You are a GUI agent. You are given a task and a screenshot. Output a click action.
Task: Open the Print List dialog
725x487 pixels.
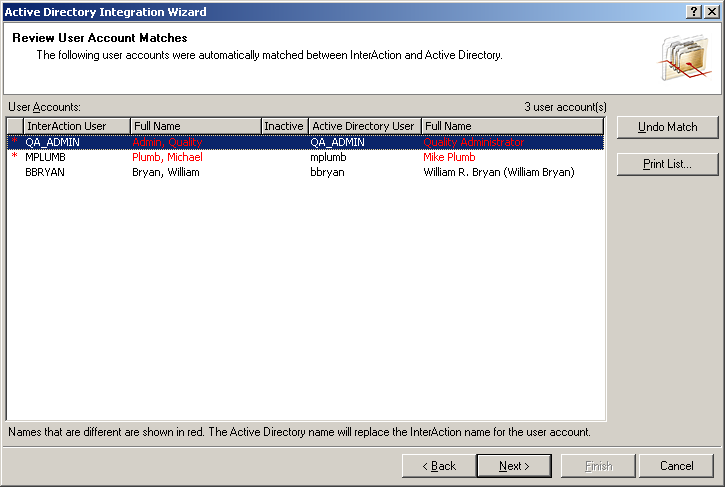click(667, 164)
